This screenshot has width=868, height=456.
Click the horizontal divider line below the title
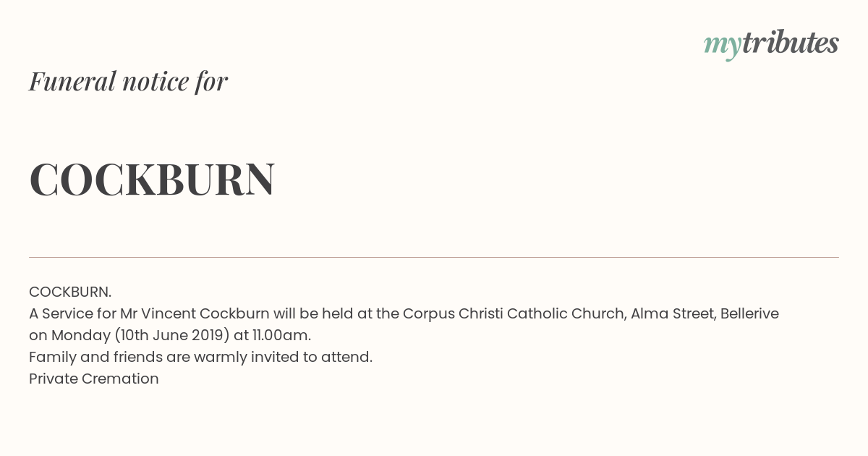pos(434,257)
